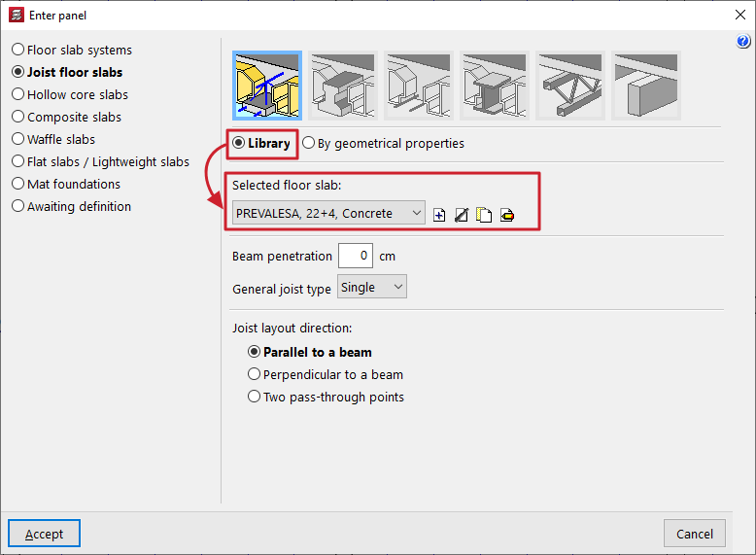Viewport: 756px width, 555px height.
Task: Select Awaiting definition option
Action: (71, 206)
